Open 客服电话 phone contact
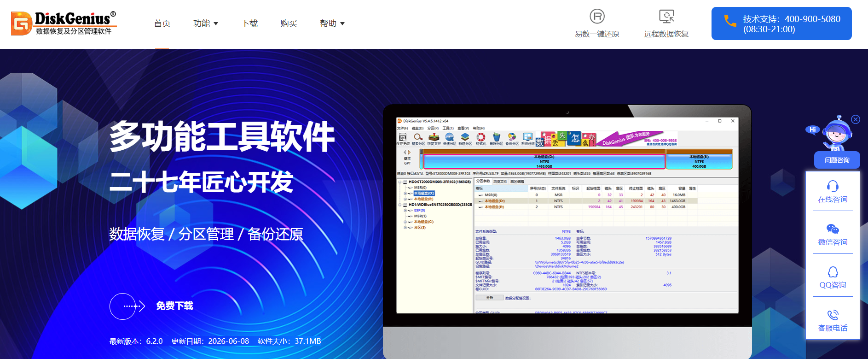This screenshot has height=359, width=868. [833, 321]
